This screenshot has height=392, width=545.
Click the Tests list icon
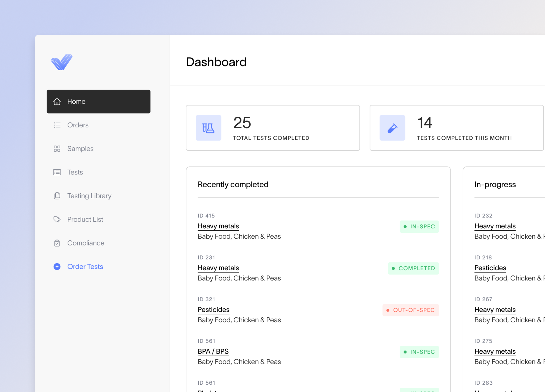[x=57, y=172]
